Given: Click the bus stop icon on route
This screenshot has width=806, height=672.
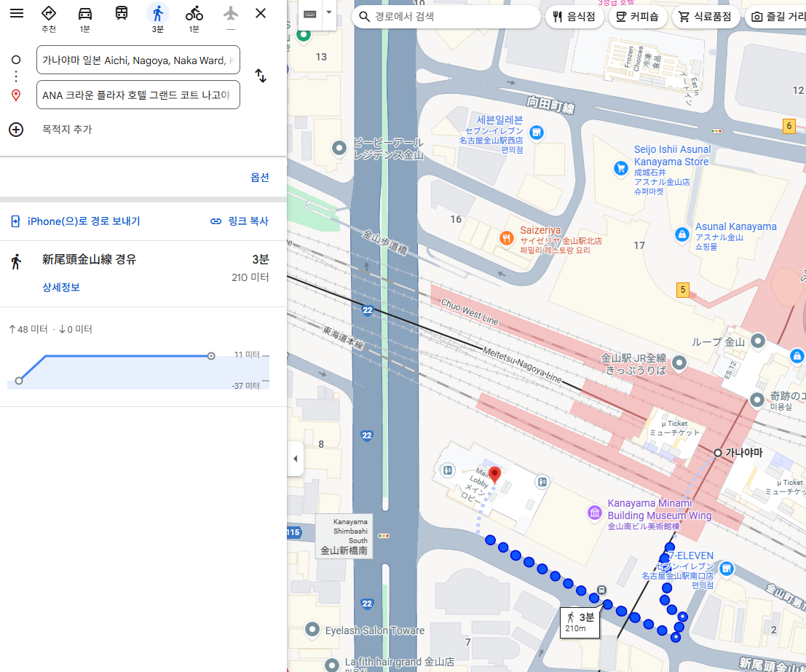Looking at the screenshot, I should coord(601,590).
